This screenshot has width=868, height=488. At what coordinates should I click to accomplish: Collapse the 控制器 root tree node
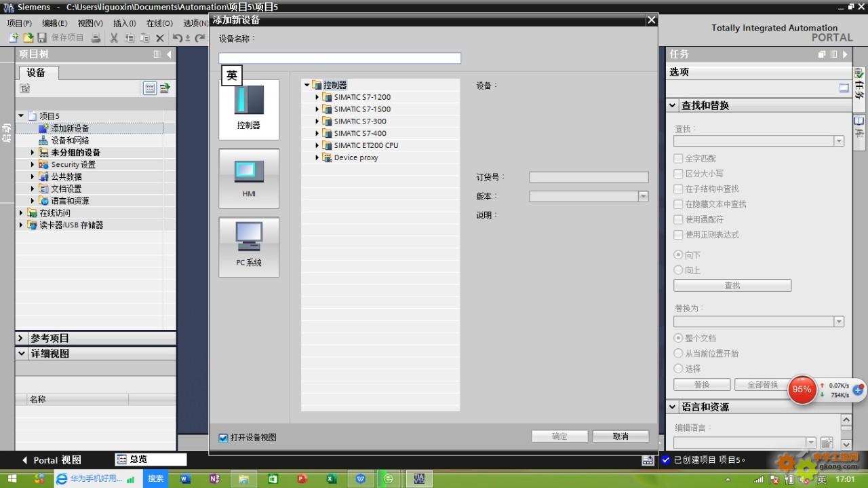(x=307, y=85)
